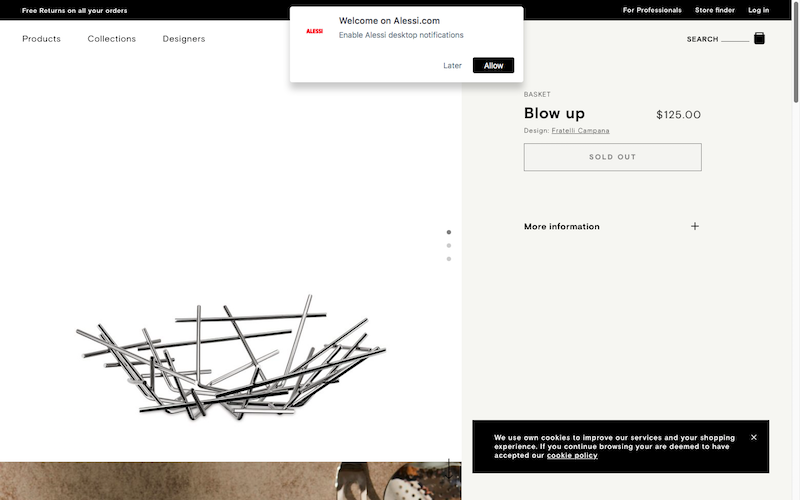The image size is (800, 500).
Task: Select the second image carousel dot
Action: [449, 245]
